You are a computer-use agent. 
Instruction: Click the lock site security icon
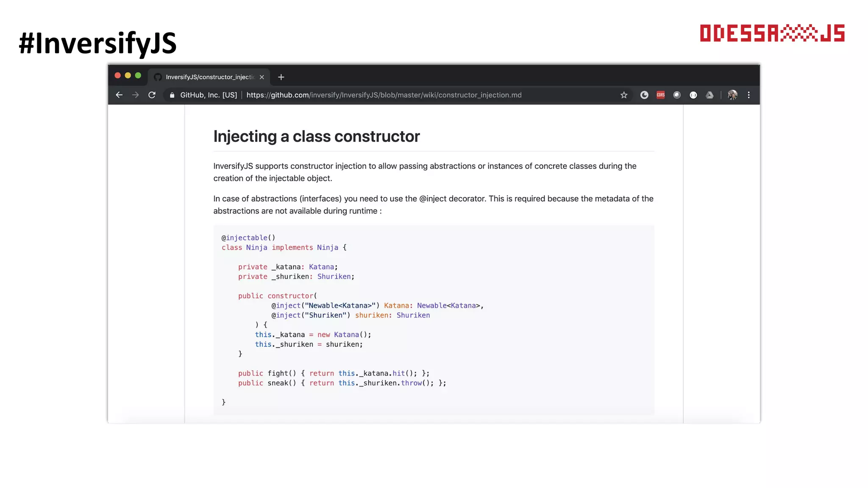pyautogui.click(x=172, y=95)
